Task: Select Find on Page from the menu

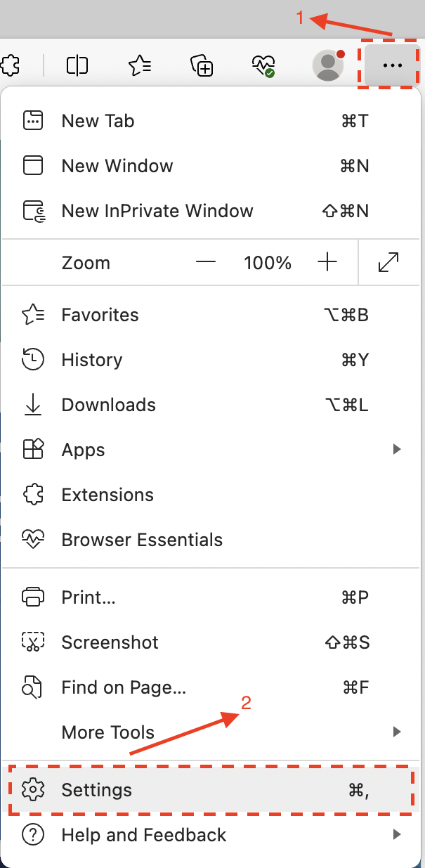Action: pos(124,687)
